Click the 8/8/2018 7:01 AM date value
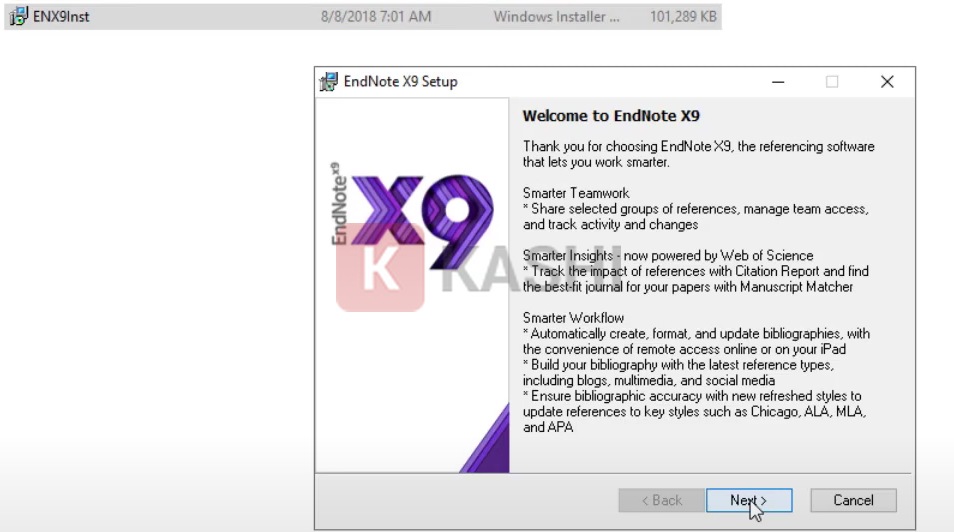 376,17
